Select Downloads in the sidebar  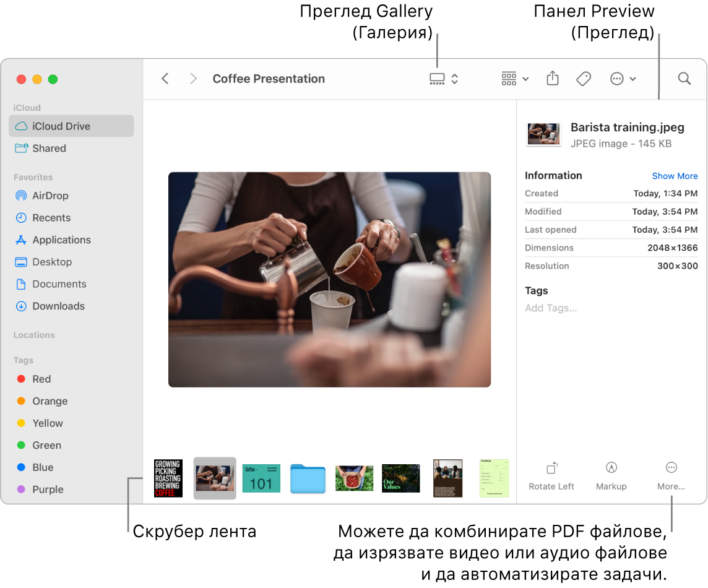tap(58, 306)
